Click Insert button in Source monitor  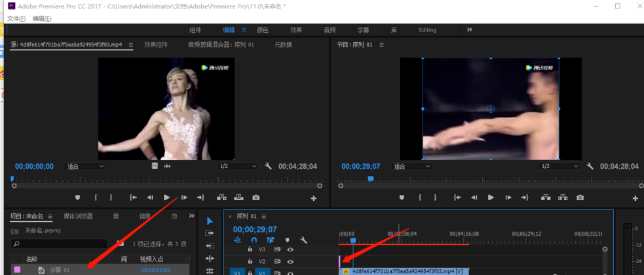221,198
